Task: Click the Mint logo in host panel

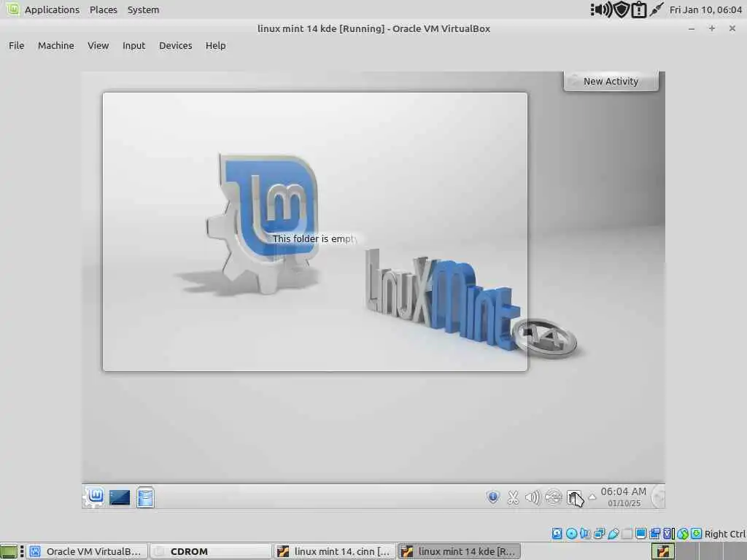Action: click(12, 9)
